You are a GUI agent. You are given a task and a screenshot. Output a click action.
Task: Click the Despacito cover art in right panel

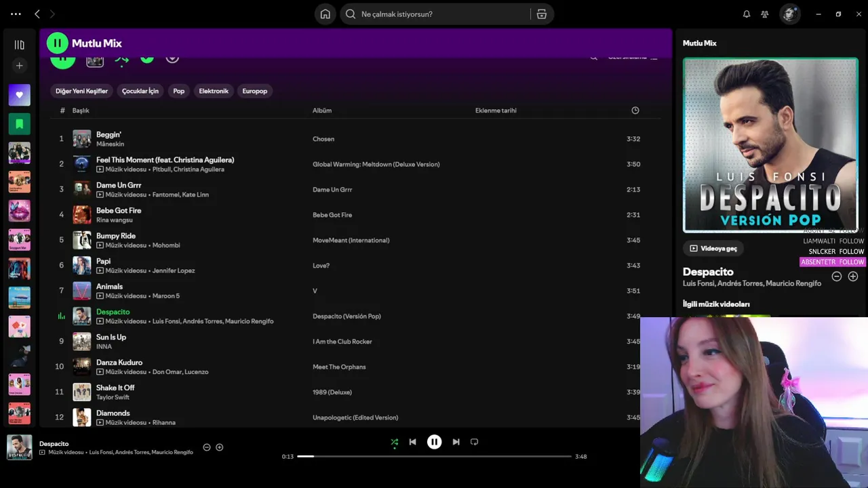[x=770, y=145]
